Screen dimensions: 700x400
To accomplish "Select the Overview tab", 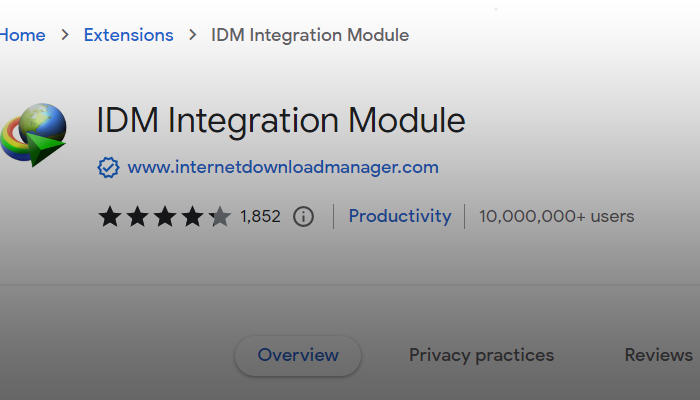I will click(x=298, y=355).
